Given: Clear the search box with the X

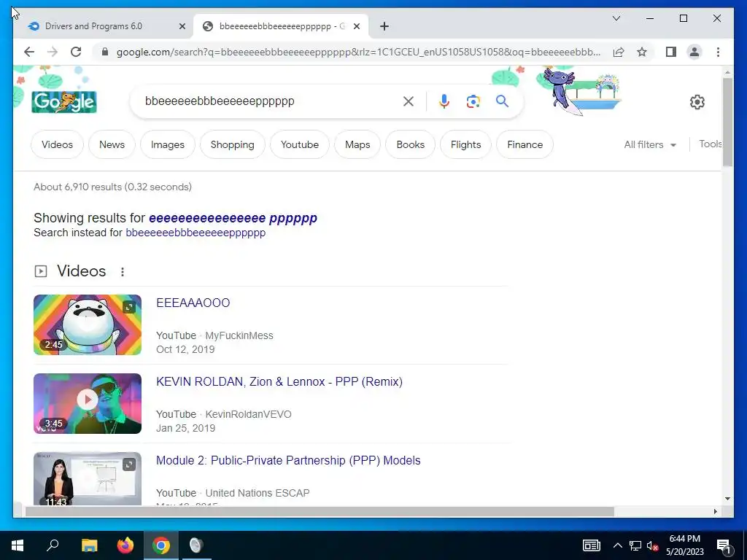Looking at the screenshot, I should pyautogui.click(x=409, y=101).
